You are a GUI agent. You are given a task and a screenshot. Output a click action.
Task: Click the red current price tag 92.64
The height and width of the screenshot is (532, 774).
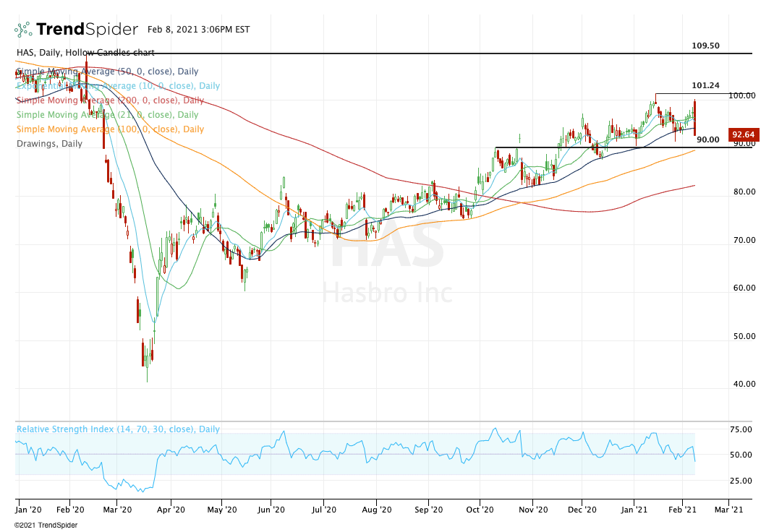pyautogui.click(x=744, y=134)
